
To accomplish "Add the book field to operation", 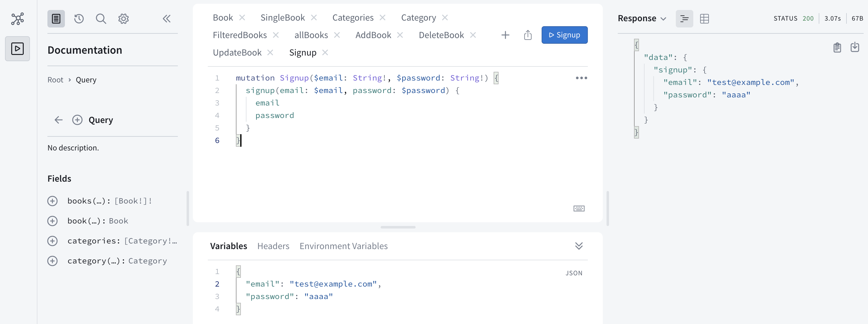I will point(52,221).
